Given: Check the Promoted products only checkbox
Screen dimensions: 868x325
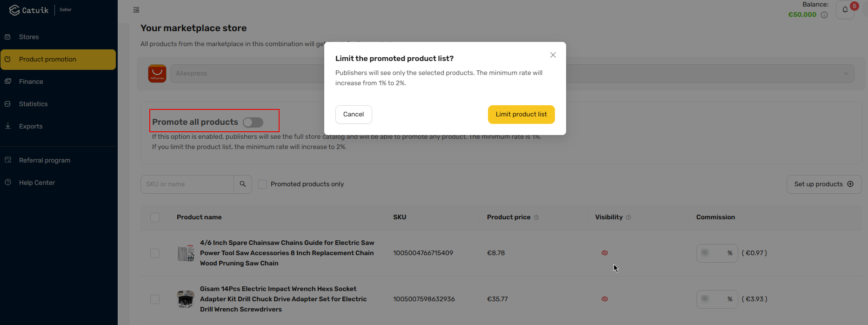Looking at the screenshot, I should [262, 184].
